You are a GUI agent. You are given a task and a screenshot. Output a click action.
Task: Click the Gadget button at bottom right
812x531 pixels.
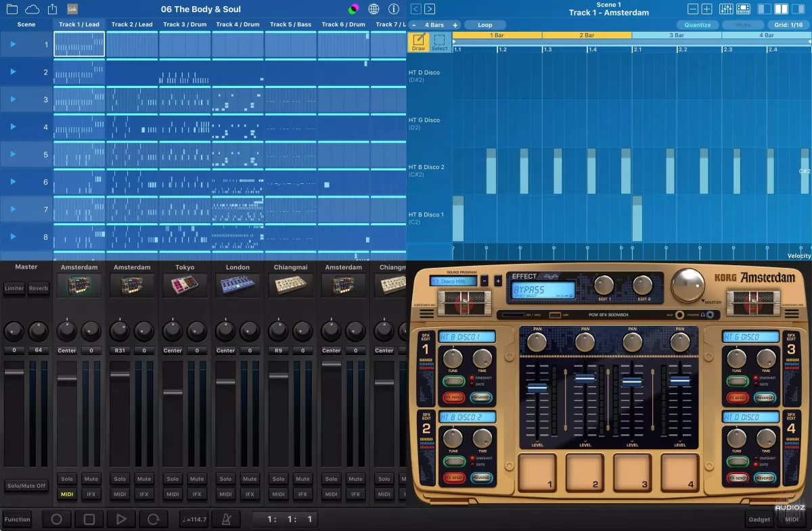[x=759, y=520]
